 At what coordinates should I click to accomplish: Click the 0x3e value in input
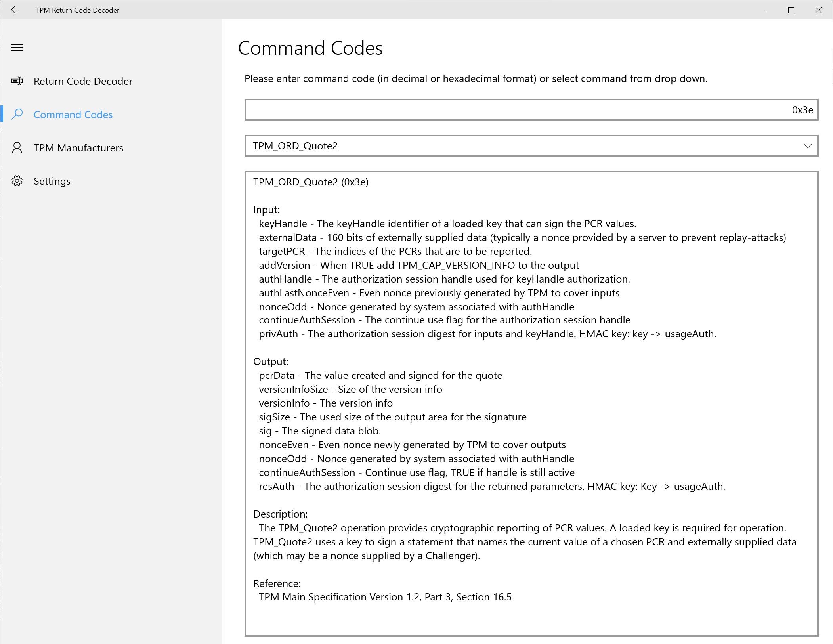[x=802, y=110]
